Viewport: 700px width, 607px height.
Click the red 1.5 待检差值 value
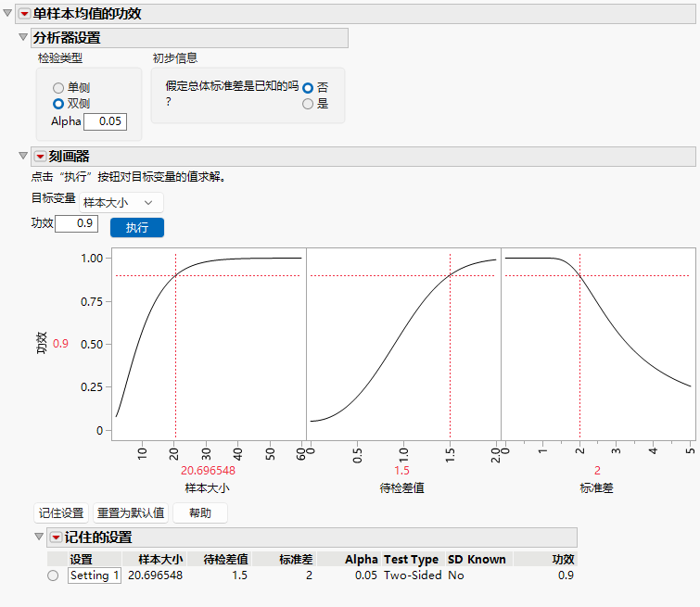pyautogui.click(x=401, y=471)
